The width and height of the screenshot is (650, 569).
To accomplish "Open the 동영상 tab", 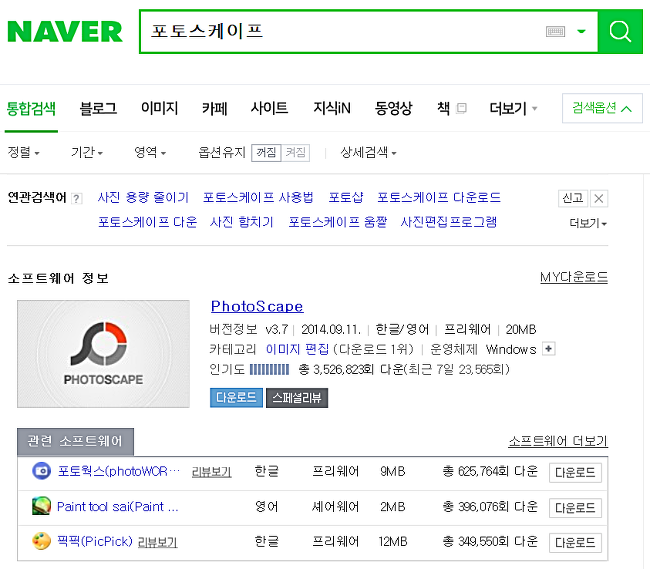I will [393, 109].
